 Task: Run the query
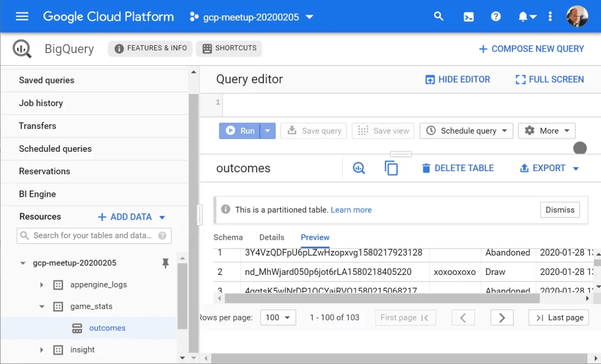(x=239, y=131)
